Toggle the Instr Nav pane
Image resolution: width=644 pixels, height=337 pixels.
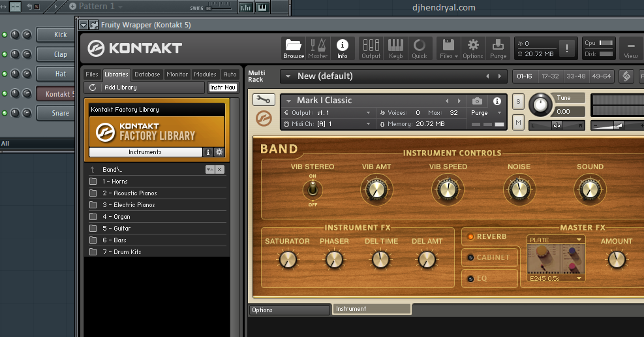pyautogui.click(x=222, y=87)
